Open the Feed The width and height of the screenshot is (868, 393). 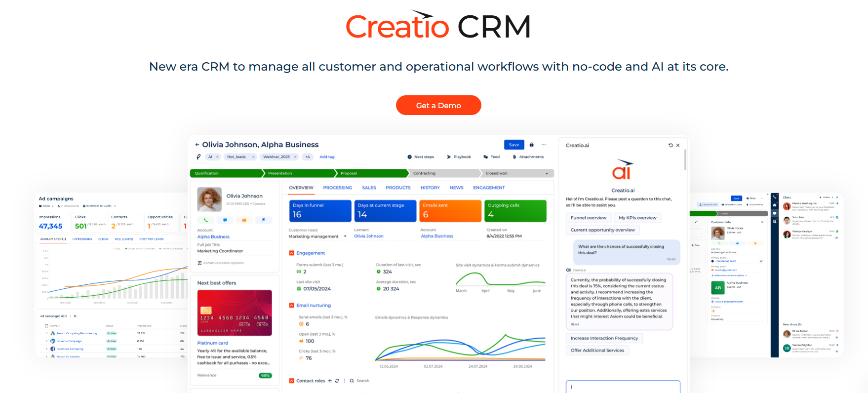pyautogui.click(x=492, y=157)
